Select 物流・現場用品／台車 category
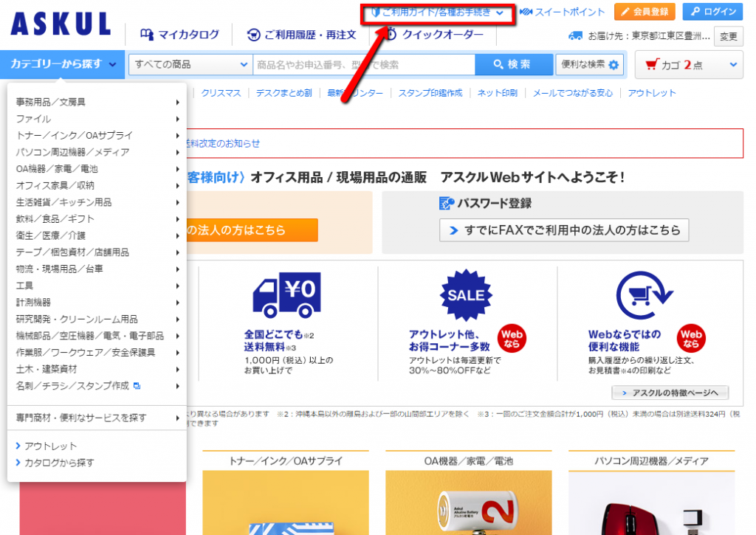This screenshot has height=535, width=756. click(x=59, y=269)
